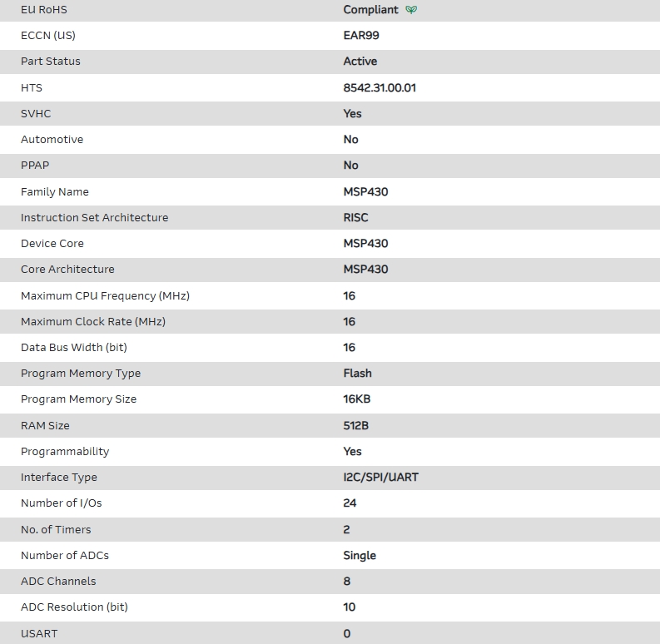Click the EU RoHS row label

point(43,10)
